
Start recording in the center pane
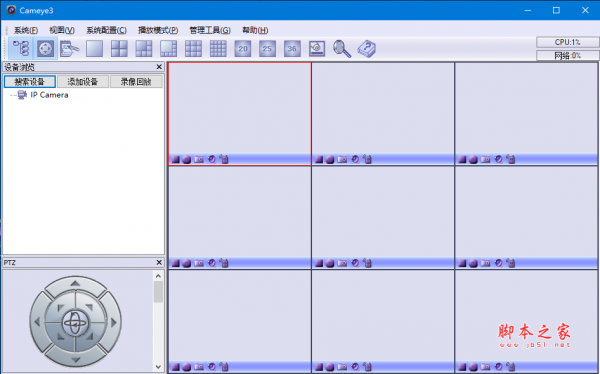[x=330, y=263]
